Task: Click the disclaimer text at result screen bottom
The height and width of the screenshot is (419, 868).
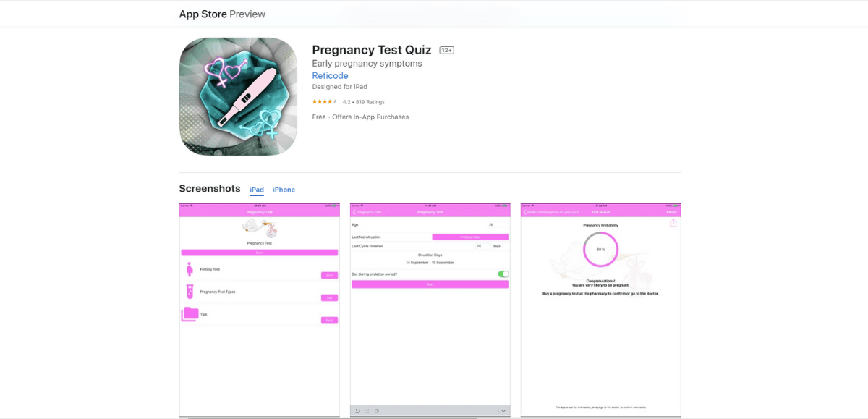Action: pyautogui.click(x=600, y=407)
